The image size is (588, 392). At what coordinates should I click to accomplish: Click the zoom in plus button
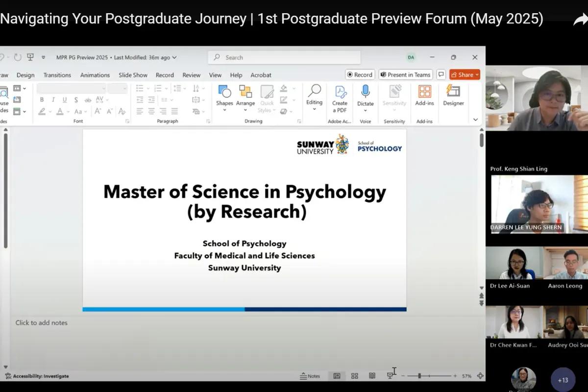click(455, 376)
